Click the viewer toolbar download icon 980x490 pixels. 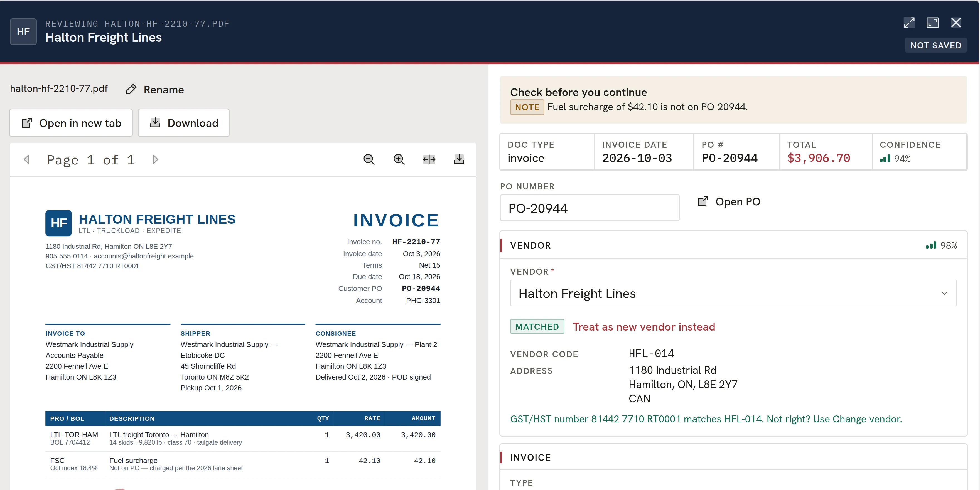[459, 159]
